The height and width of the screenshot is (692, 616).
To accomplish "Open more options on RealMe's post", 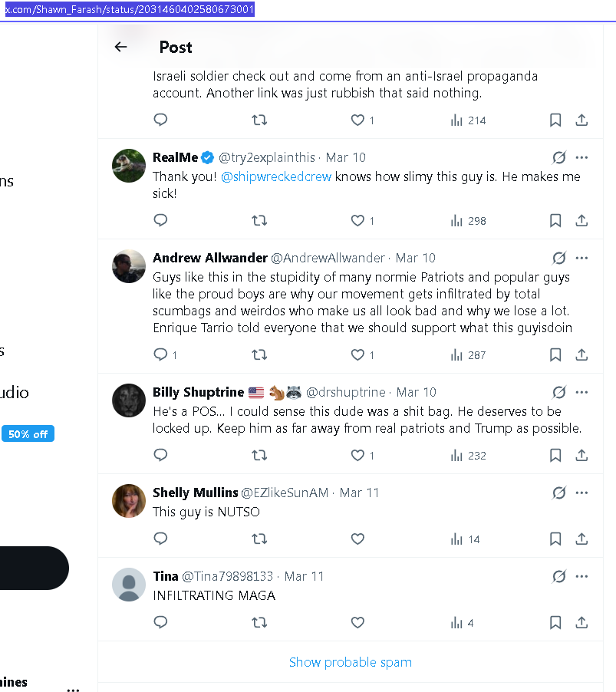I will click(581, 157).
